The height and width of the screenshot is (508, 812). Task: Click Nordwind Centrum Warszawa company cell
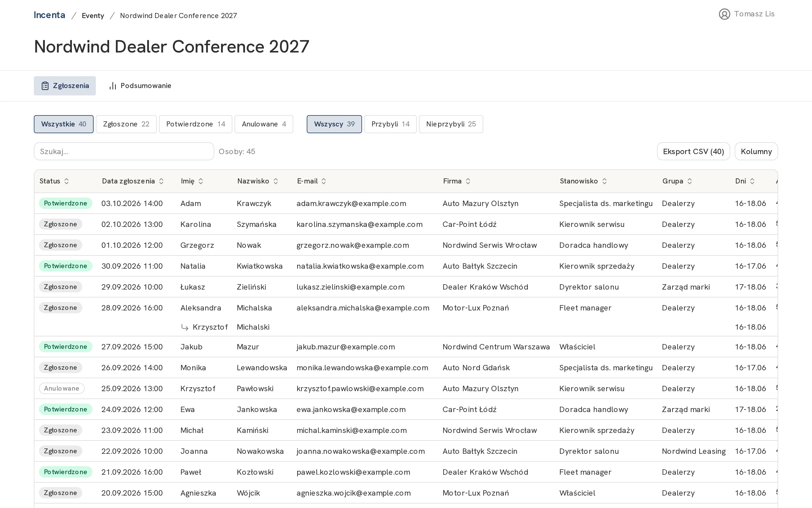(x=496, y=347)
